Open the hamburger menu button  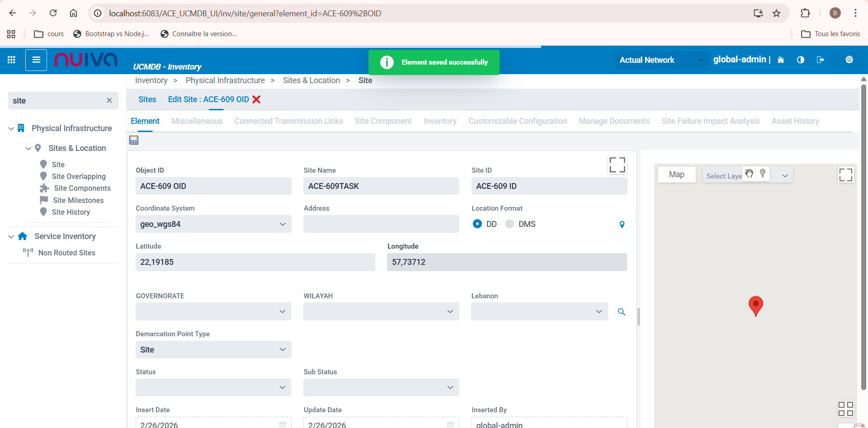point(36,60)
